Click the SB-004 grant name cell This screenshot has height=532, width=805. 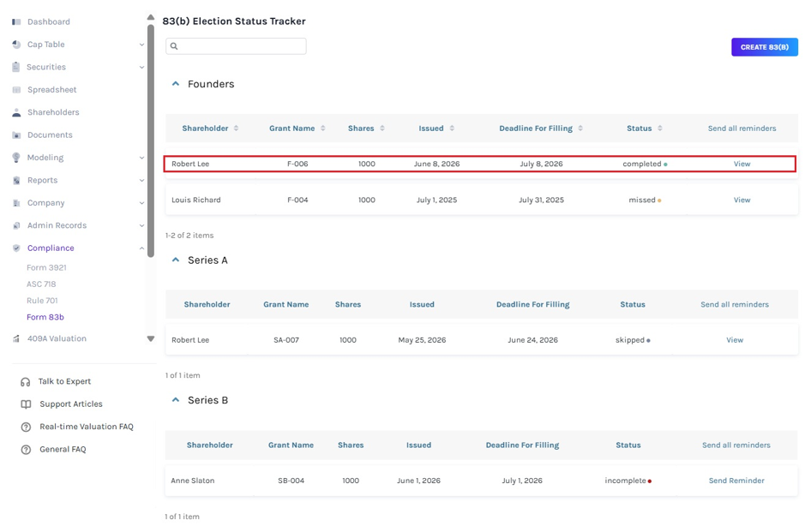click(291, 481)
